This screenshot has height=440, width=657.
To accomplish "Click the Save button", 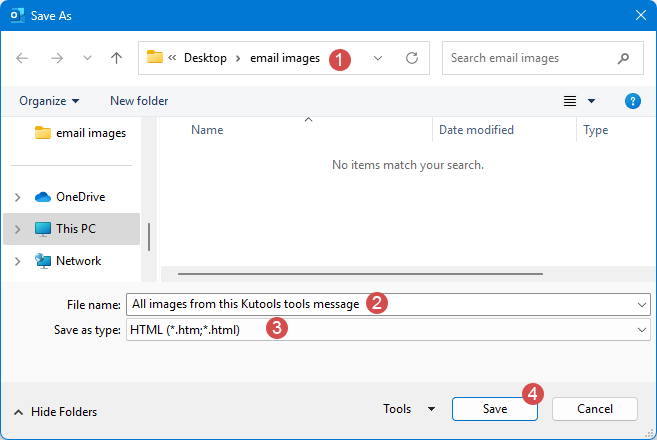I will coord(495,409).
